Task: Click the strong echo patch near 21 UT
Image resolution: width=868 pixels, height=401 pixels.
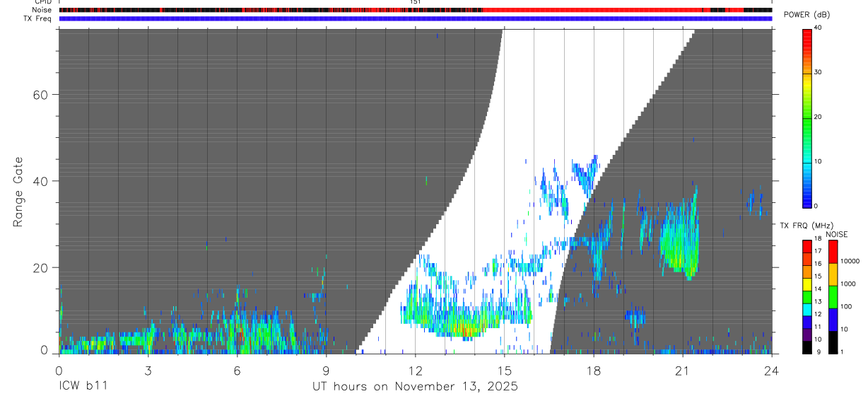Action: 679,239
